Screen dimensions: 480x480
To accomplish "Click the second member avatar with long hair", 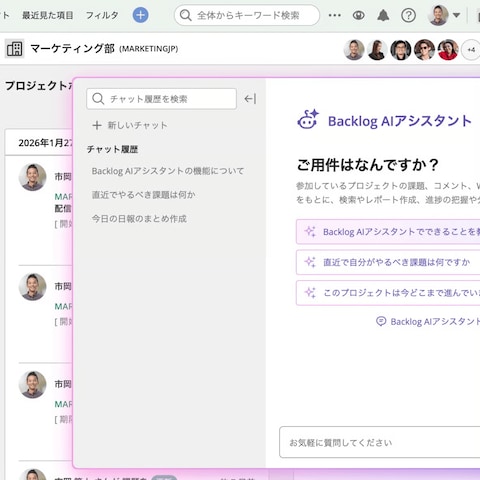I will click(377, 50).
